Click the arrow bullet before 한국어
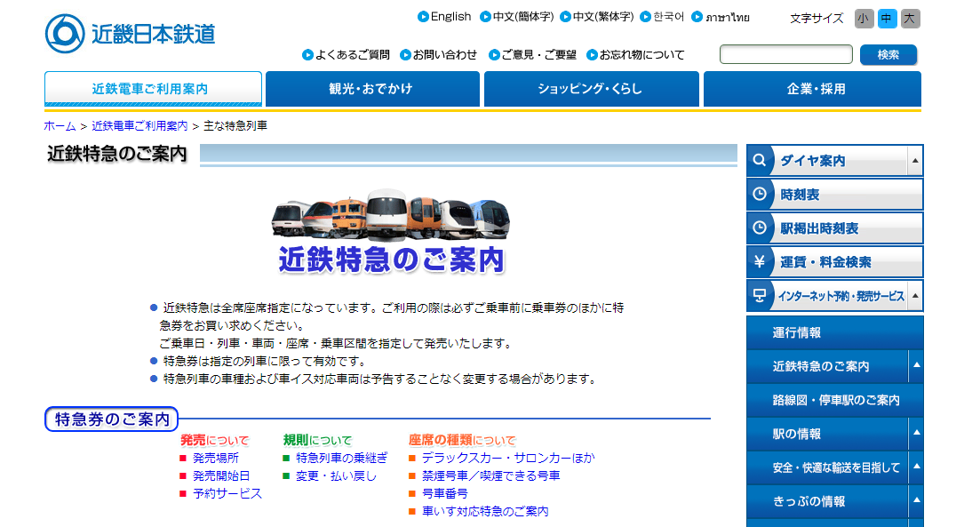The height and width of the screenshot is (527, 980). tap(646, 17)
